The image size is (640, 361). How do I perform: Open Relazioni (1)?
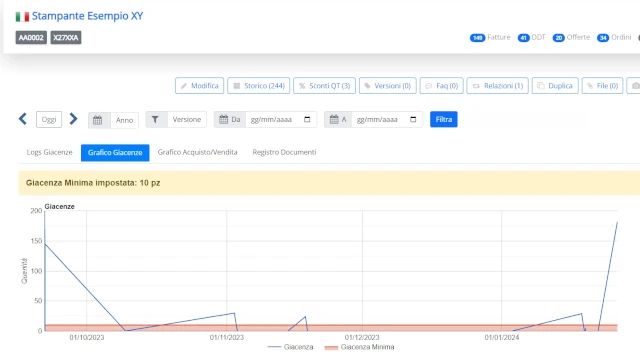coord(498,86)
